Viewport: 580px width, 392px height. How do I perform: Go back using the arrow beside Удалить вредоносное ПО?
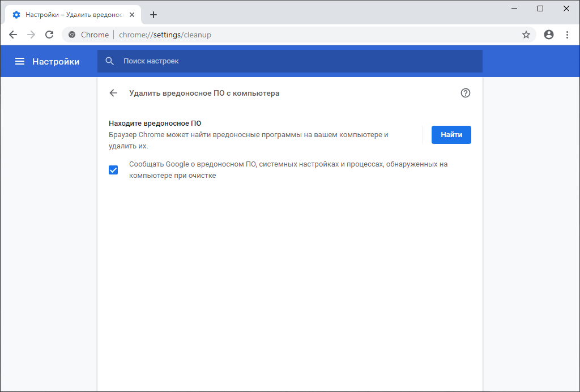[x=113, y=93]
